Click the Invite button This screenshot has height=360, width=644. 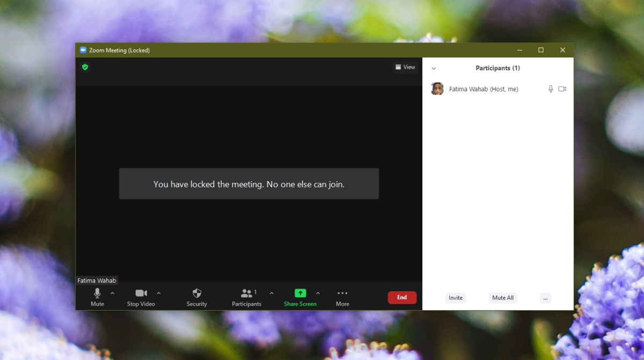[456, 298]
